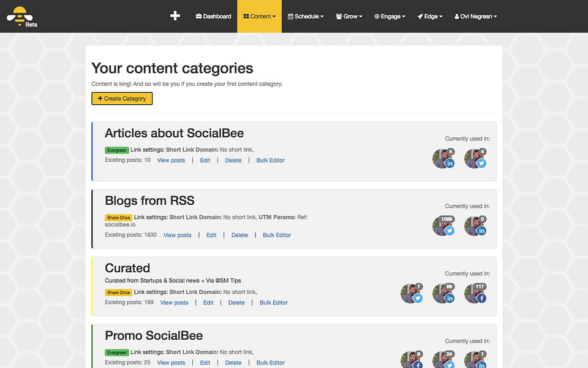588x368 pixels.
Task: Click 'Curated from Startups & Social news' description
Action: (x=173, y=280)
